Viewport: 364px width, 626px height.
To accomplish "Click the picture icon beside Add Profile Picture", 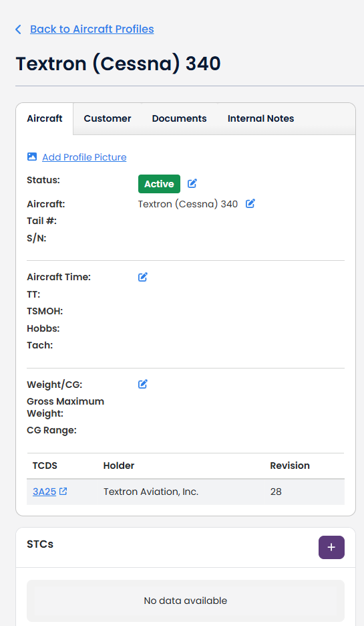I will pos(32,157).
